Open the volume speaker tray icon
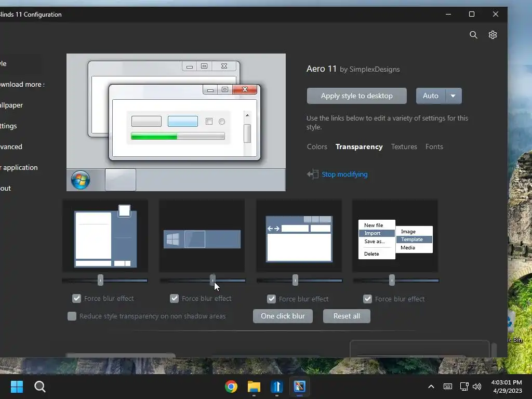532x399 pixels. click(x=477, y=387)
